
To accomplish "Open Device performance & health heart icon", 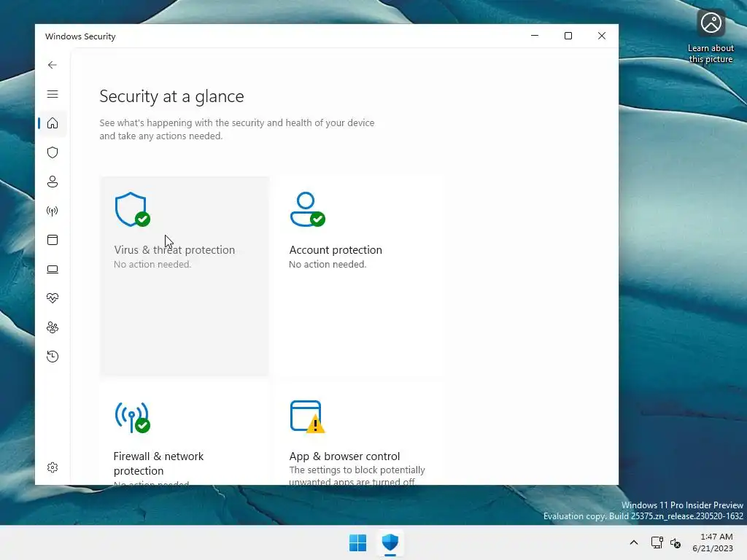I will click(53, 298).
